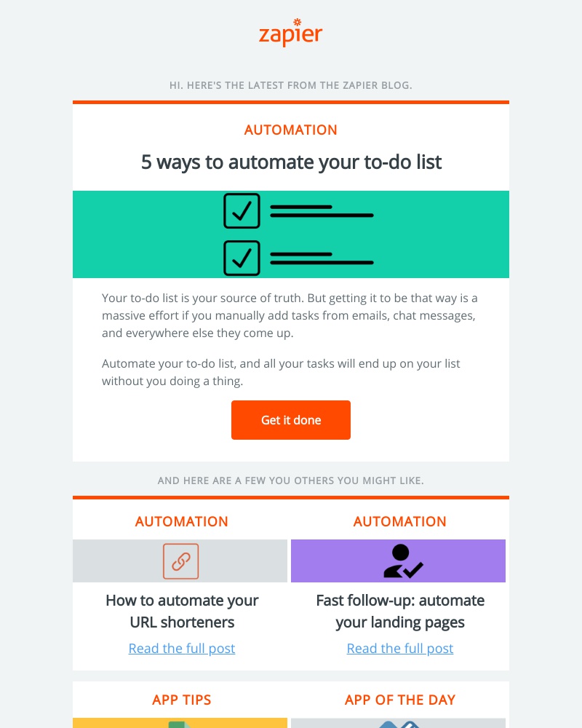Open the yellow thumbnail under APP TIPS
Image resolution: width=582 pixels, height=728 pixels.
pos(180,723)
